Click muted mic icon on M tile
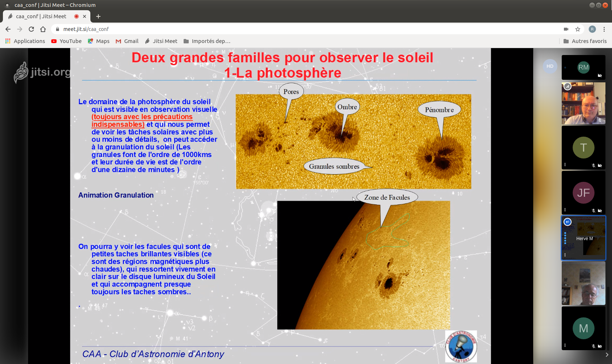The width and height of the screenshot is (612, 364). [594, 346]
